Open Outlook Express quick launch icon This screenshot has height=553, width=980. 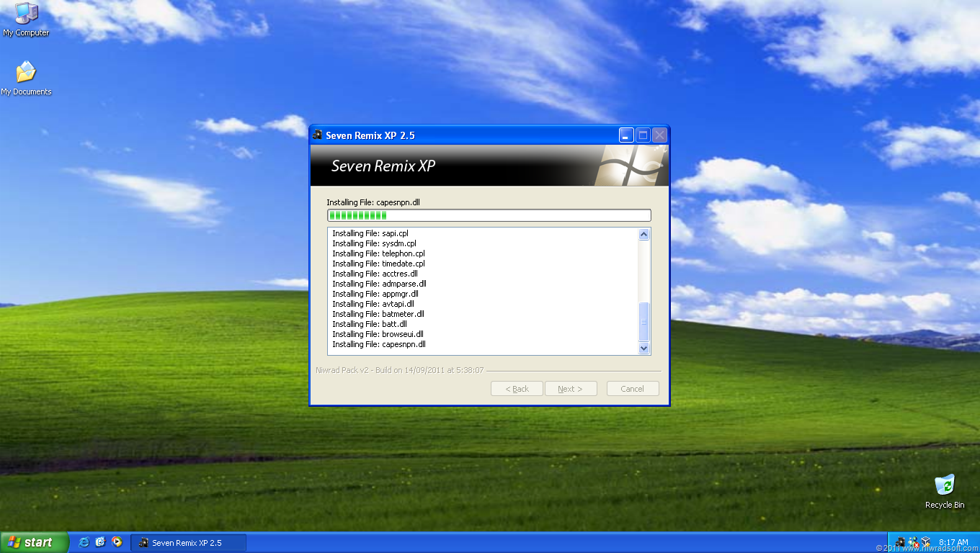(100, 542)
